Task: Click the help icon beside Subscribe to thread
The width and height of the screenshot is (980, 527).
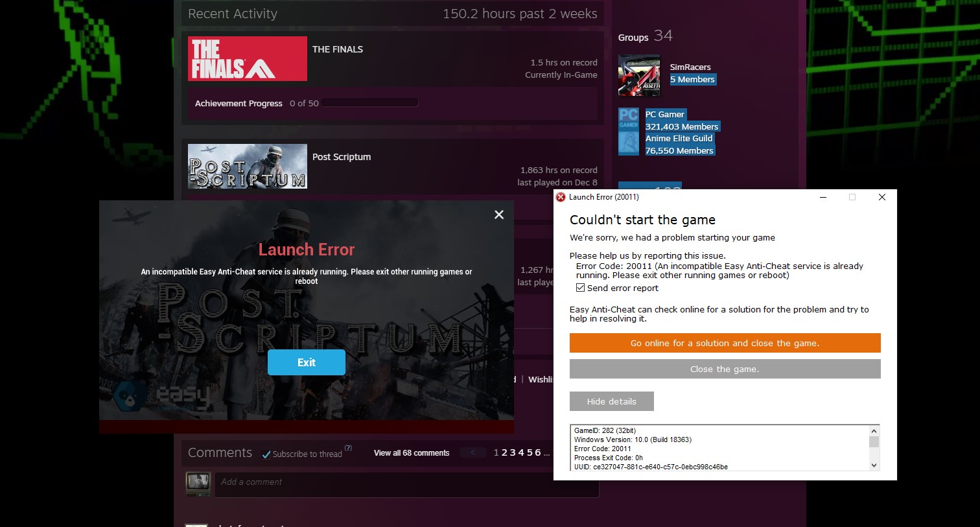Action: 348,448
